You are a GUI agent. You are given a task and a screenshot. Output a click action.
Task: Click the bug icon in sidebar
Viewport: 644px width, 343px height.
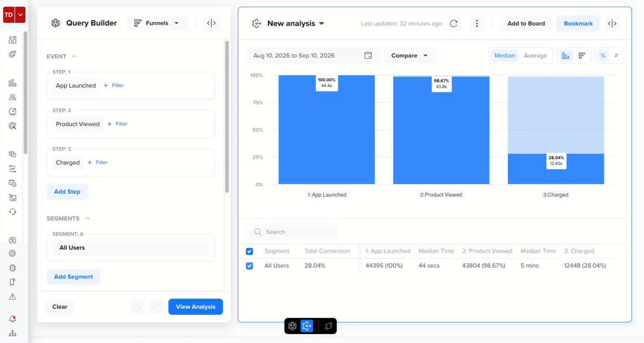[x=13, y=268]
